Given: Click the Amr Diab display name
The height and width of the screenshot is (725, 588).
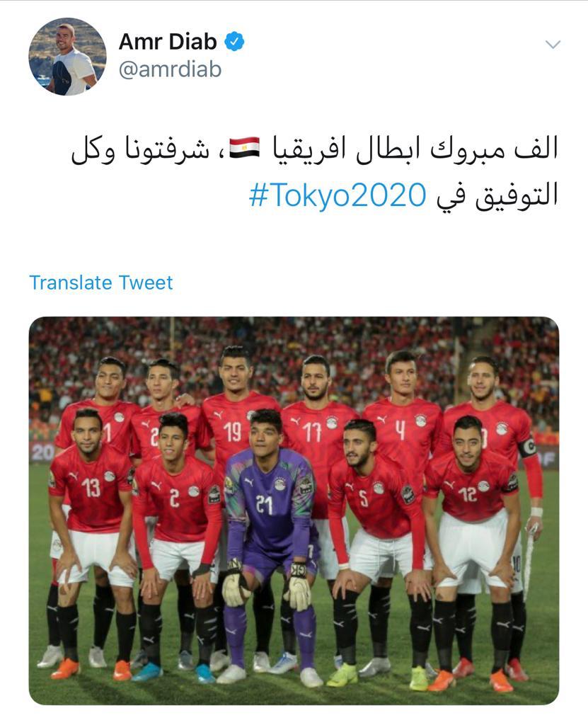Looking at the screenshot, I should tap(168, 42).
